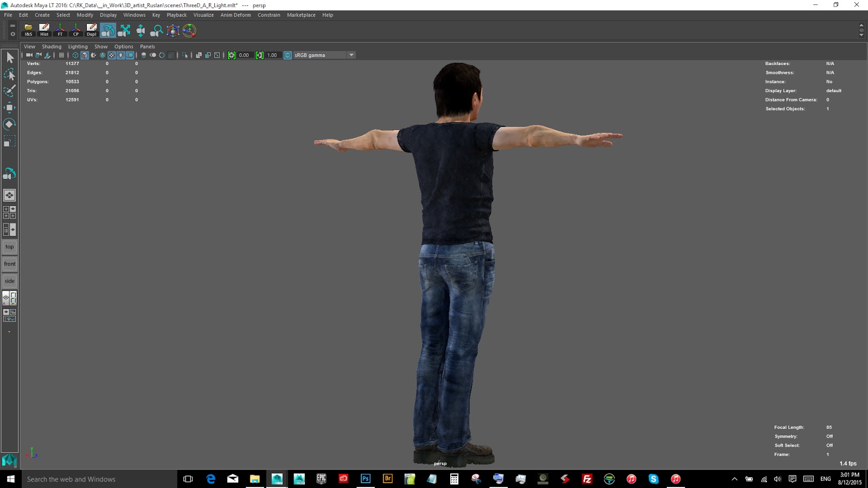Expand the quick layout options arrow
868x488 pixels.
tap(9, 331)
